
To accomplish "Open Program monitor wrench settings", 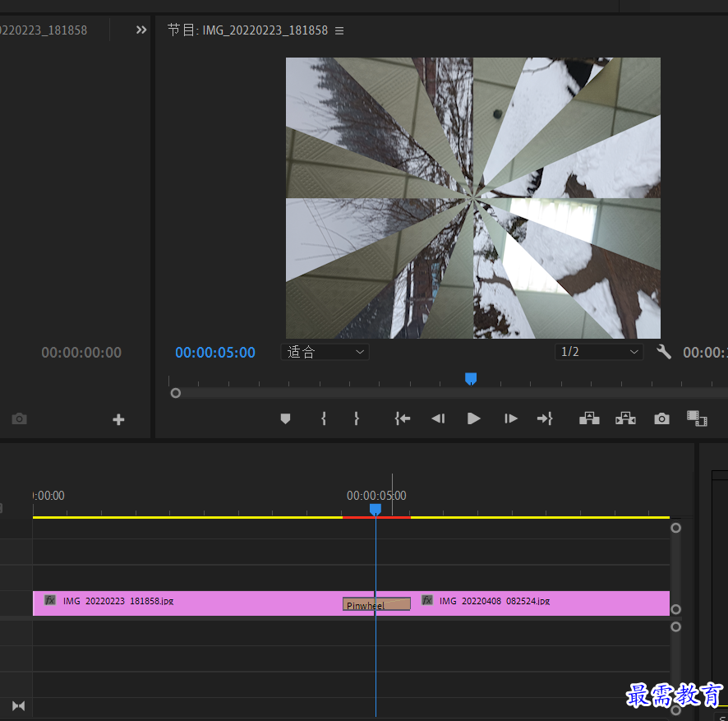I will [664, 352].
